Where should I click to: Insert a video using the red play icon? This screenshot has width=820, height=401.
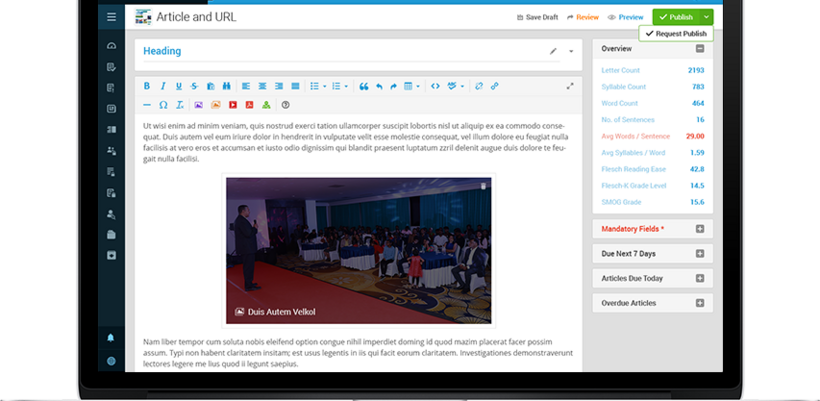coord(233,105)
